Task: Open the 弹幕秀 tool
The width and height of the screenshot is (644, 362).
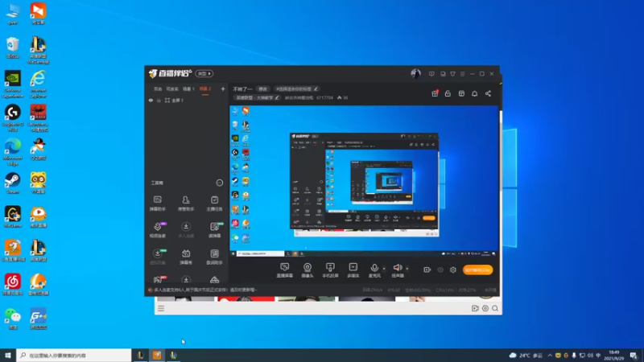Action: coord(186,257)
